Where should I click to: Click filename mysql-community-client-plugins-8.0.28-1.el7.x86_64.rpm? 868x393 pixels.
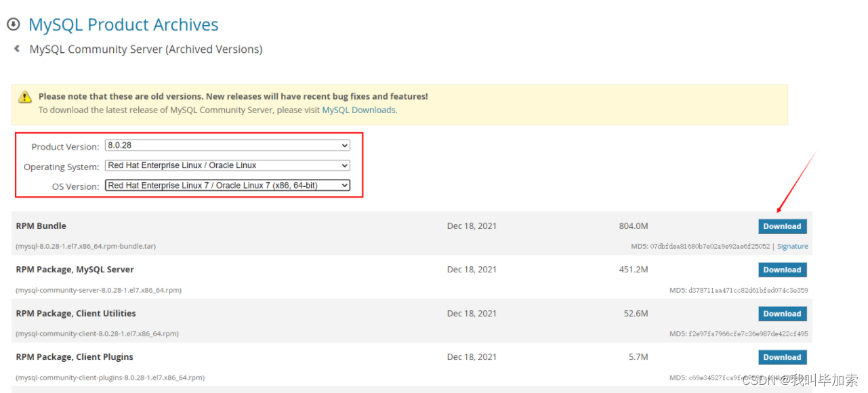coord(110,377)
